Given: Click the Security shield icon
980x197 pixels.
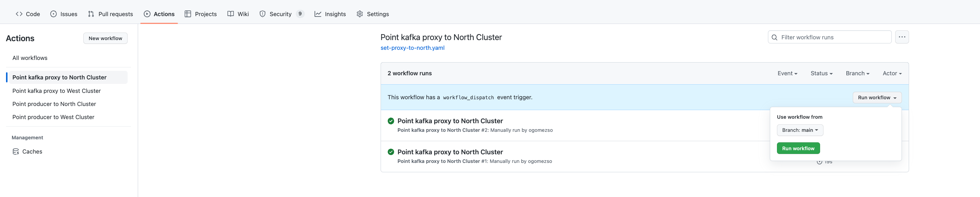Looking at the screenshot, I should [x=262, y=14].
